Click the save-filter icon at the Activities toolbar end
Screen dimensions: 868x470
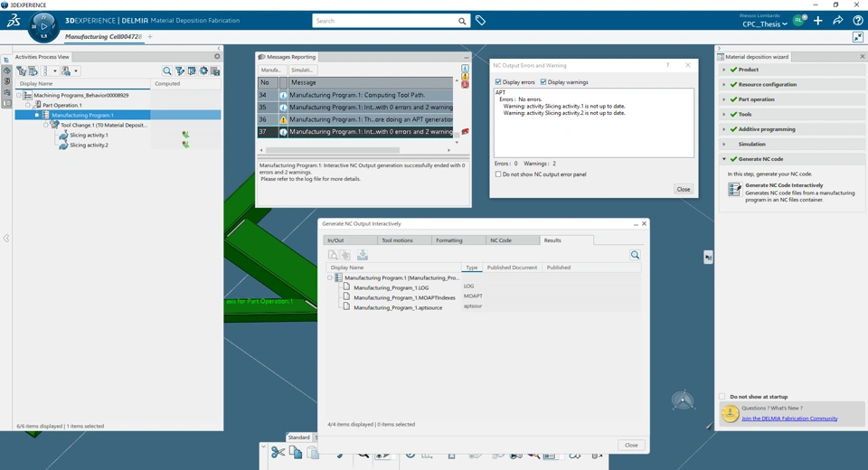pyautogui.click(x=215, y=70)
